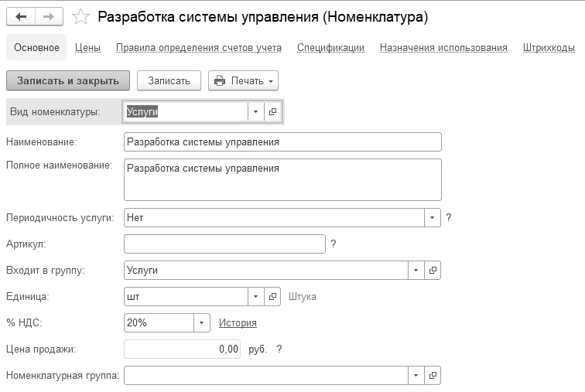
Task: Open the % НДС rate dropdown
Action: (x=202, y=322)
